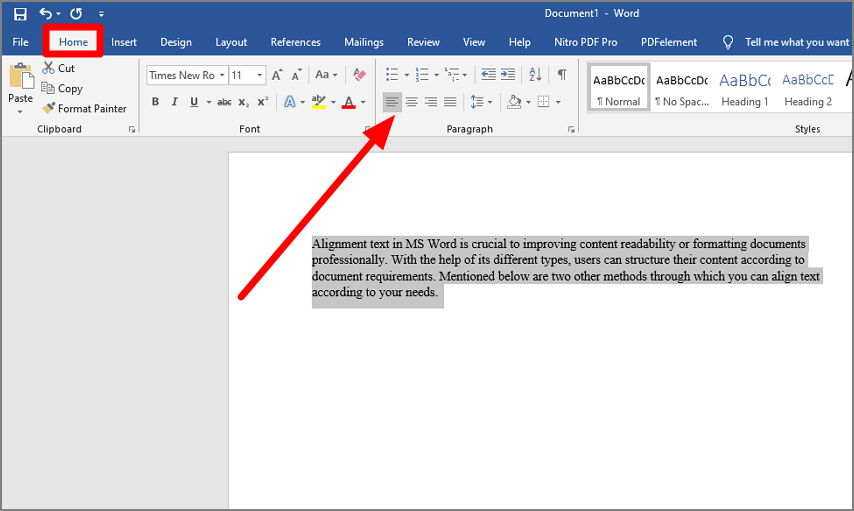Create a multilevel list
The width and height of the screenshot is (854, 511).
[x=452, y=75]
